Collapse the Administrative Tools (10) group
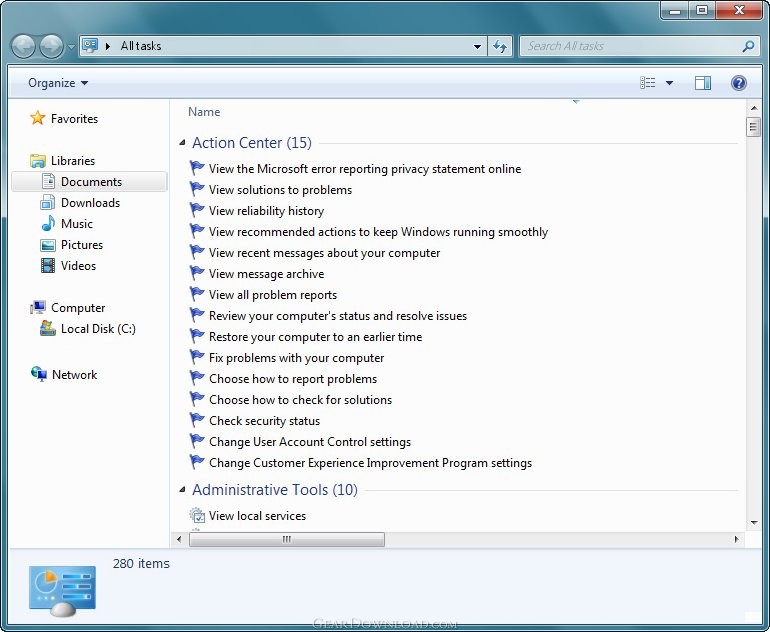This screenshot has height=632, width=770. click(x=182, y=489)
